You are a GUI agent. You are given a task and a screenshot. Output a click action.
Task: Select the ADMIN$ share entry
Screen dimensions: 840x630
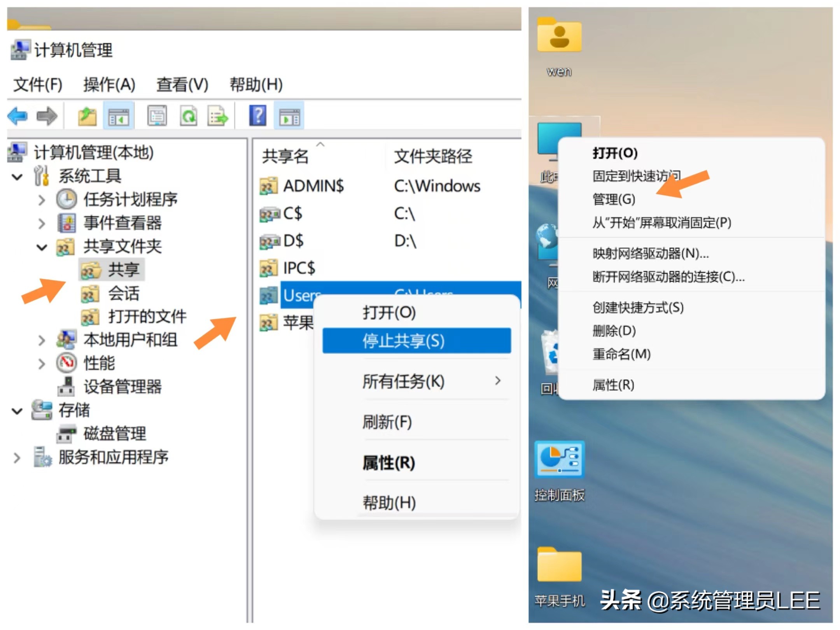tap(313, 186)
